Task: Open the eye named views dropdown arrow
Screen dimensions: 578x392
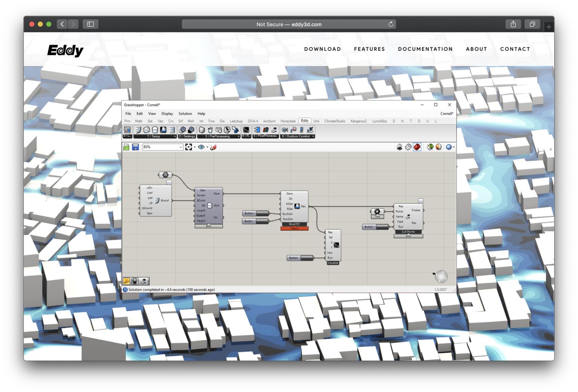Action: coord(207,147)
